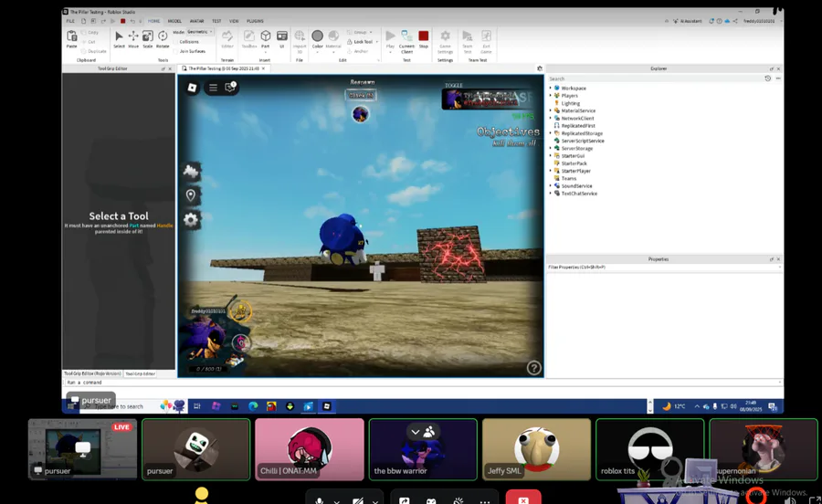Viewport: 822px width, 504px height.
Task: Switch to the AVATAR ribbon tab
Action: (196, 22)
